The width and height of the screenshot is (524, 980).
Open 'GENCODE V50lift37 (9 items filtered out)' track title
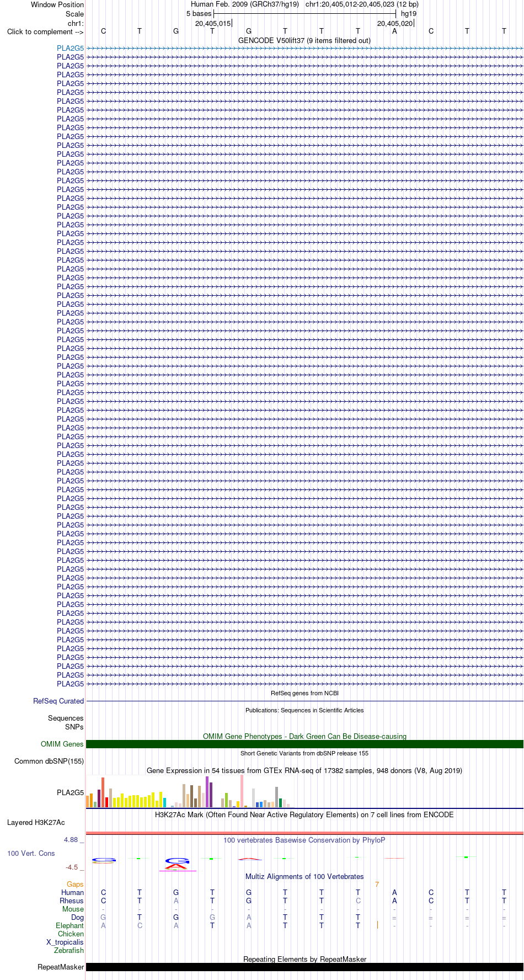(x=304, y=40)
